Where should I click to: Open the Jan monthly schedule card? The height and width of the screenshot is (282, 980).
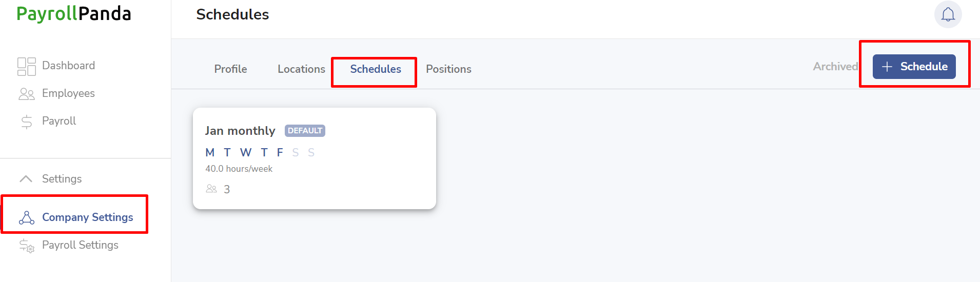click(x=315, y=158)
